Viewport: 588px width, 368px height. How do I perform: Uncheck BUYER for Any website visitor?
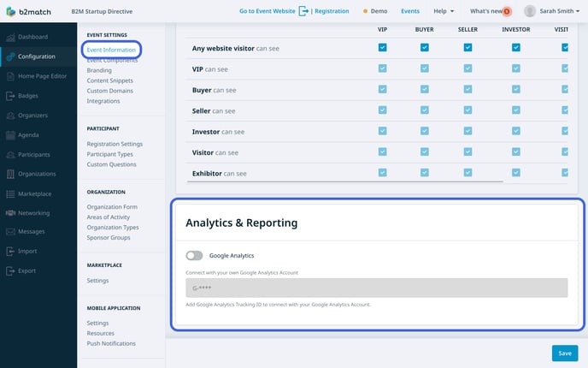point(425,48)
